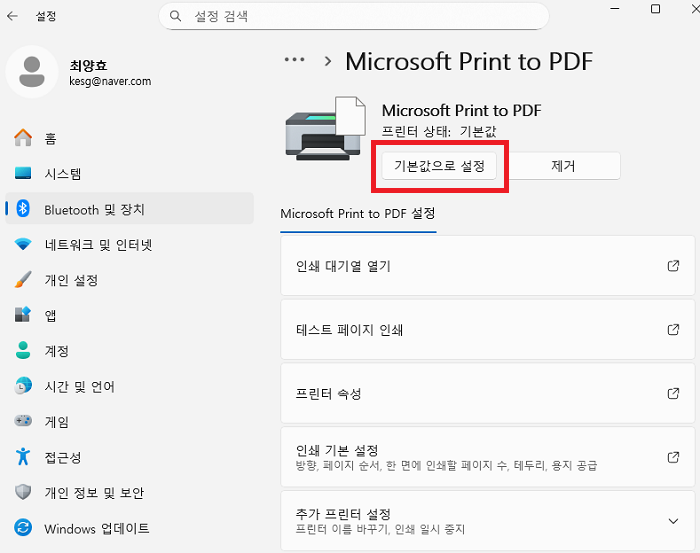Click external link icon for 테스트 페이지 인쇄

(673, 330)
